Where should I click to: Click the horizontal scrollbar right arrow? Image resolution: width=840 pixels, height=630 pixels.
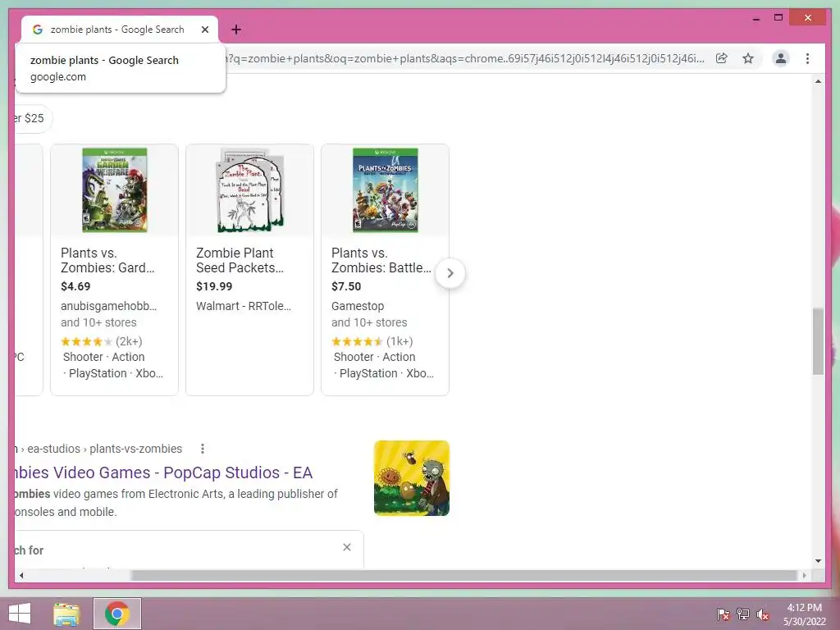[x=804, y=575]
